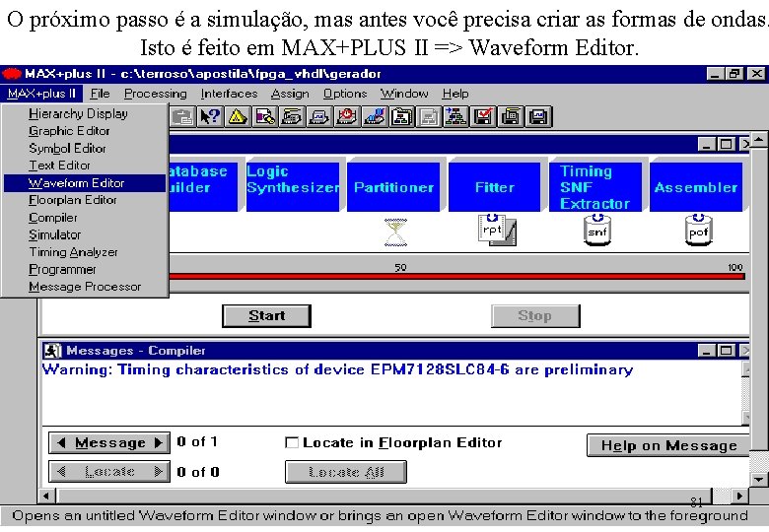Click the Save and Simulate toolbar icon
The width and height of the screenshot is (769, 532).
tap(539, 117)
